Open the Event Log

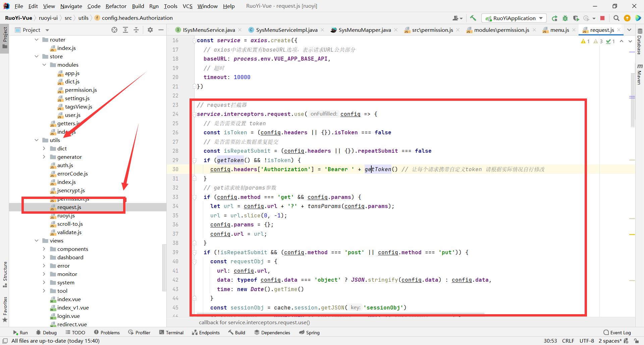coord(617,333)
